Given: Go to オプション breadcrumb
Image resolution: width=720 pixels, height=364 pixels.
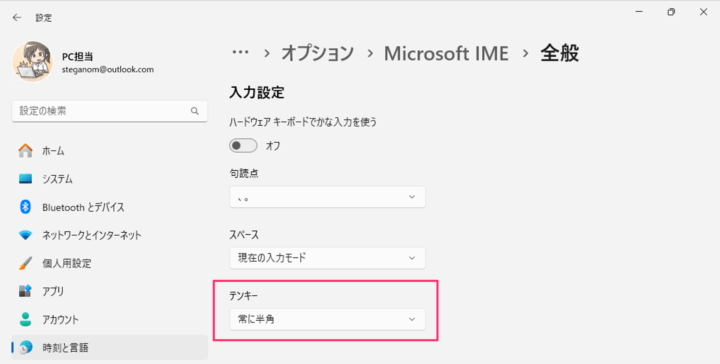Looking at the screenshot, I should click(317, 53).
